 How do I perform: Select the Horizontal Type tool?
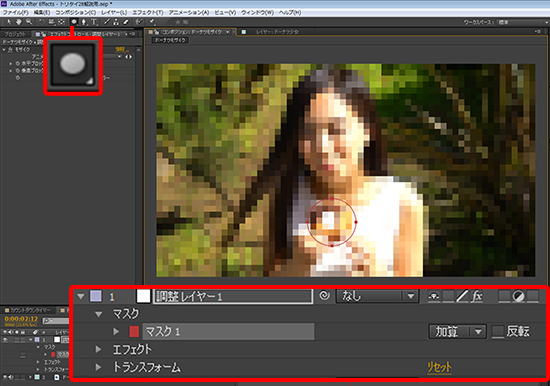click(94, 22)
